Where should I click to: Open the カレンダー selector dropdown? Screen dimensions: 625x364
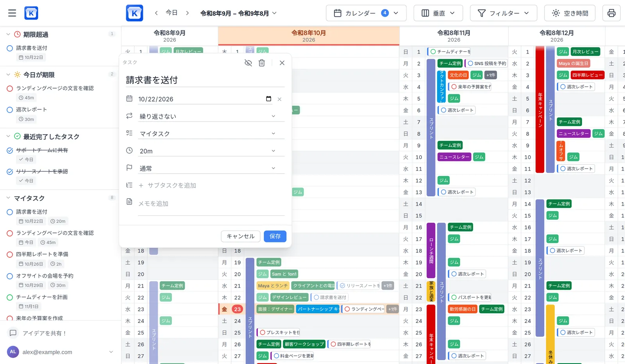(x=366, y=13)
